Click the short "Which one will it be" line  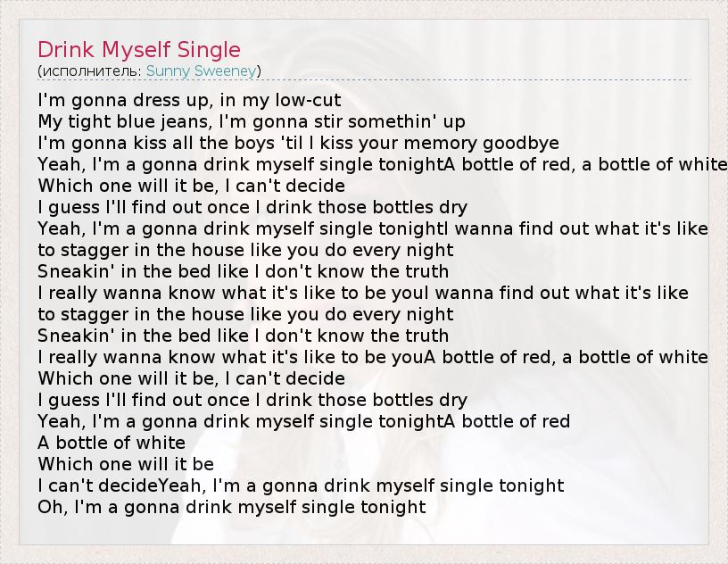tap(126, 464)
